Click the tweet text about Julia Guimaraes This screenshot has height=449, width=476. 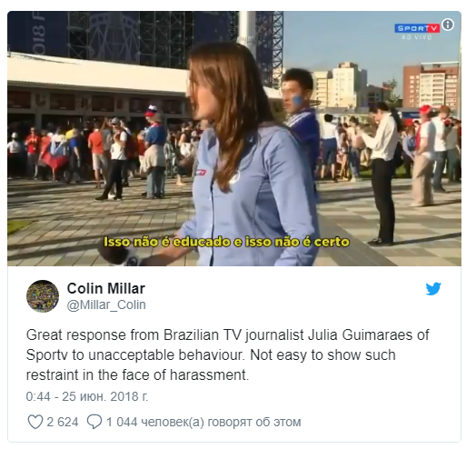coord(228,354)
